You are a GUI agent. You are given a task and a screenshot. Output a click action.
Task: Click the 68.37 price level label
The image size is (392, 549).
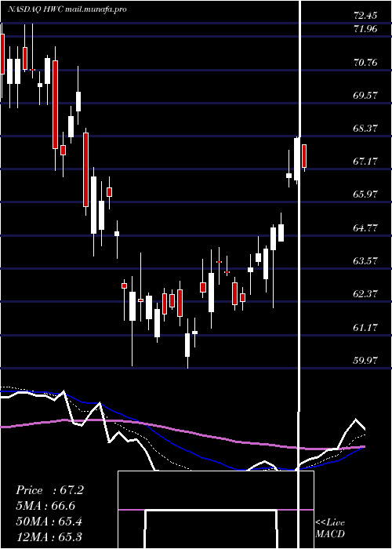pyautogui.click(x=365, y=129)
